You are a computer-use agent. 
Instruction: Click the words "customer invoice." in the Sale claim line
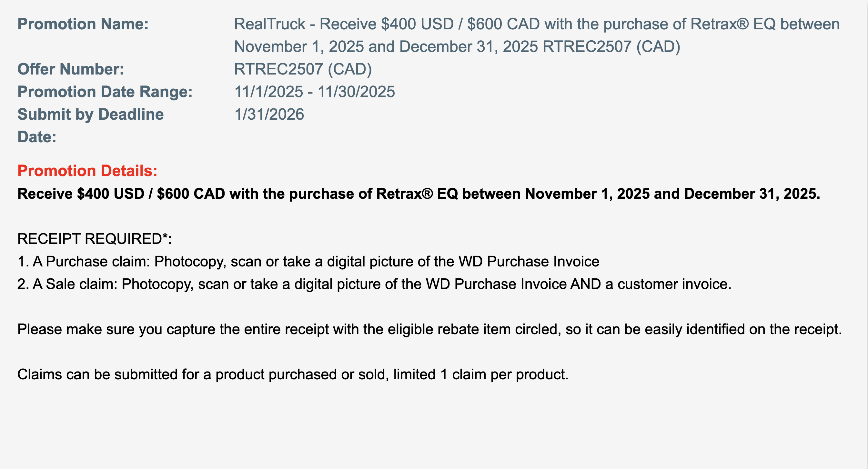tap(674, 284)
